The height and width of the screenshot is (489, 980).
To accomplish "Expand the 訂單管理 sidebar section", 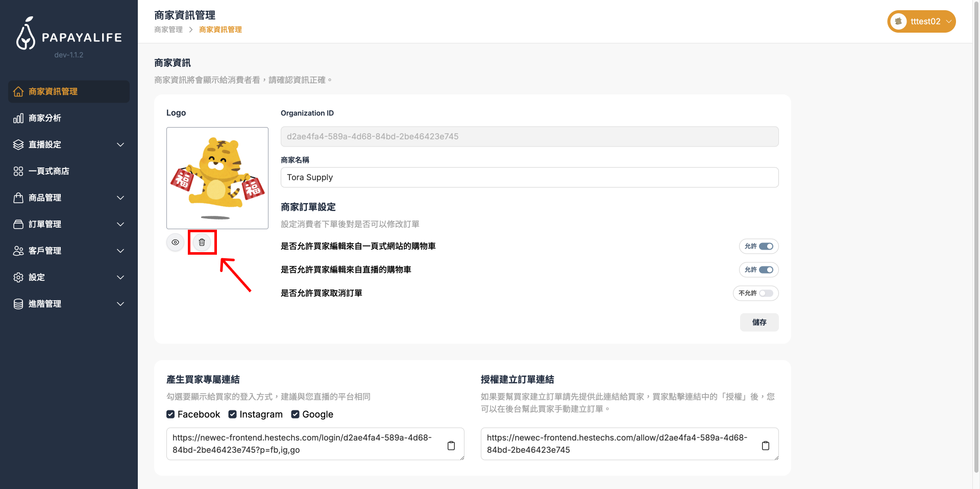I will [69, 224].
